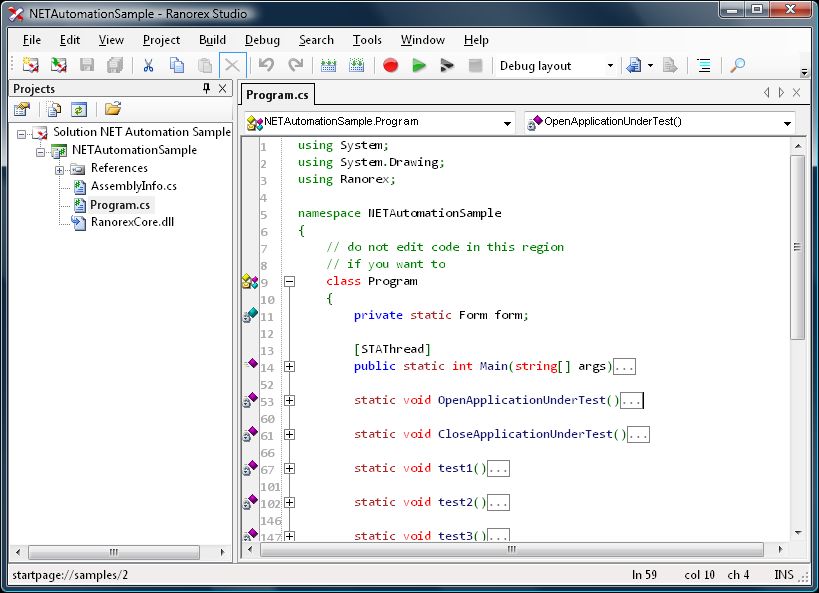This screenshot has width=819, height=593.
Task: Toggle the pin on the Projects panel
Action: 206,88
